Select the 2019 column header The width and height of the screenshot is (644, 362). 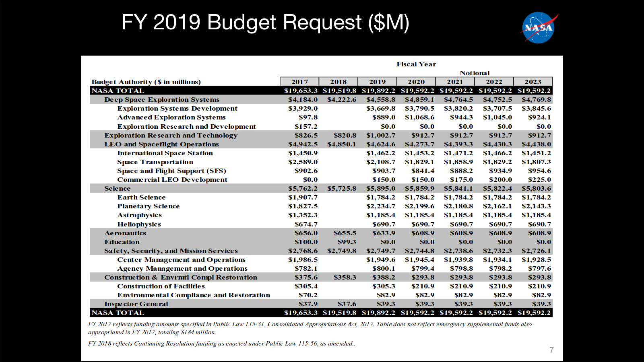377,82
